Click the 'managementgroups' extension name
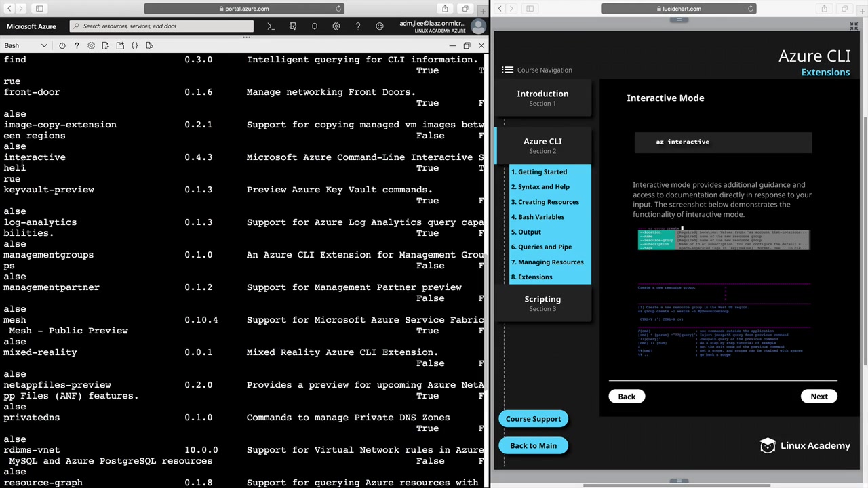 49,255
